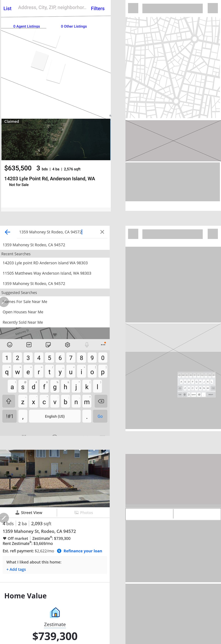Viewport: 221px width, 644px height.
Task: Select the 0 Agent Listings tab
Action: coord(27,26)
